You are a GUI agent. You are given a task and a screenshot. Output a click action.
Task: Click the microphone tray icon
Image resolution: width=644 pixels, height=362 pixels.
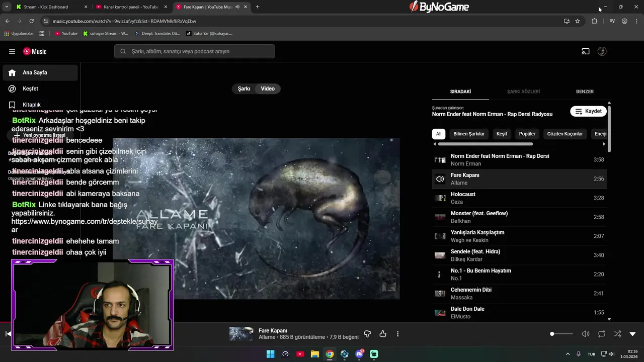579,354
